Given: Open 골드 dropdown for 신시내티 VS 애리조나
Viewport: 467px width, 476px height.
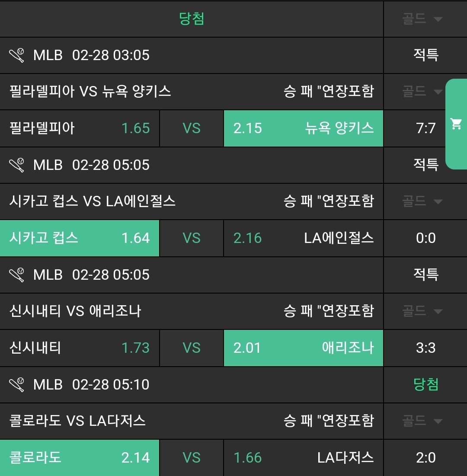Looking at the screenshot, I should (422, 311).
